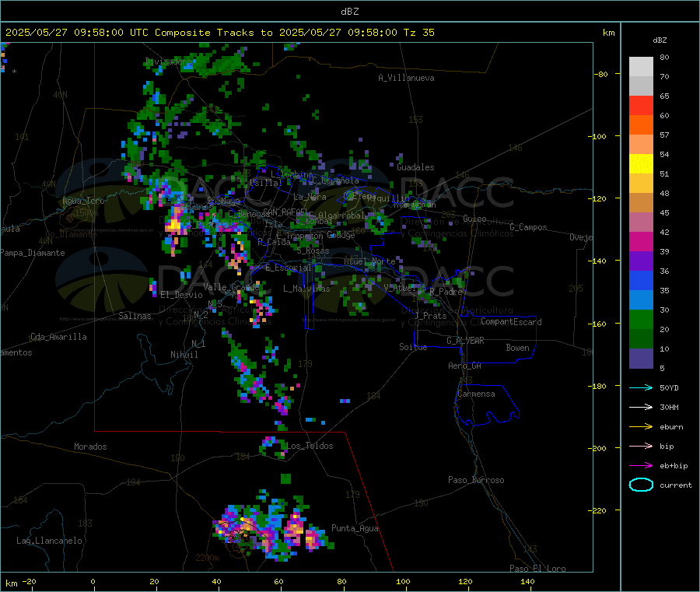The width and height of the screenshot is (700, 592).
Task: Click the Paso_Barroso map label
Action: [x=476, y=481]
